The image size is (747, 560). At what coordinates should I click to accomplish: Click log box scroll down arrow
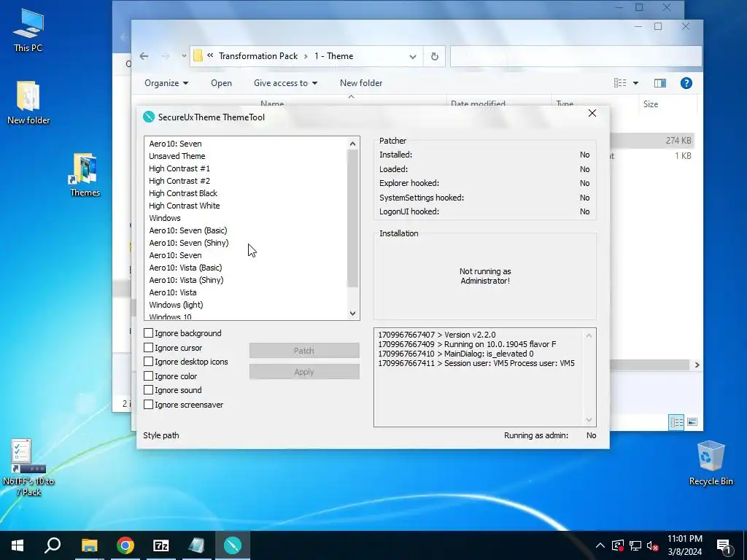(x=589, y=419)
